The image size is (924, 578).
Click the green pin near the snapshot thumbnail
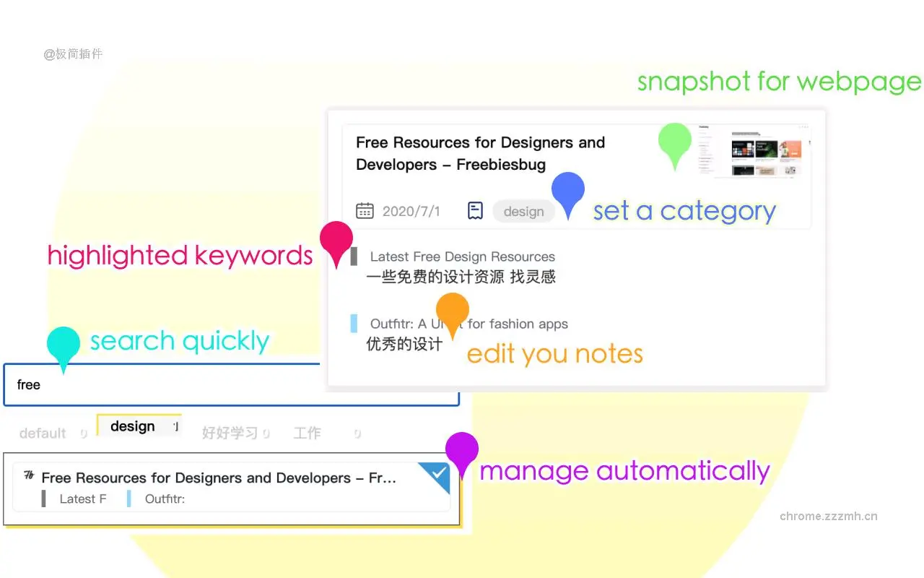(x=675, y=142)
